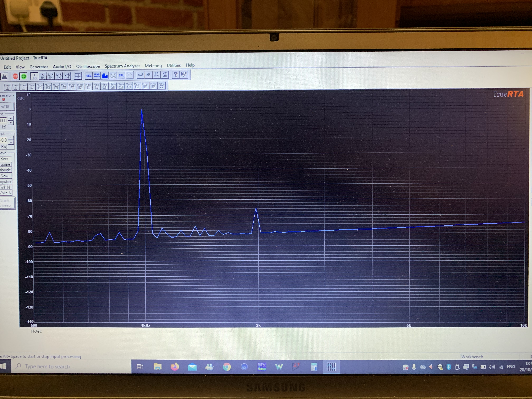Decrease generator amplitude with down arrow
This screenshot has width=532, height=399.
tap(11, 142)
